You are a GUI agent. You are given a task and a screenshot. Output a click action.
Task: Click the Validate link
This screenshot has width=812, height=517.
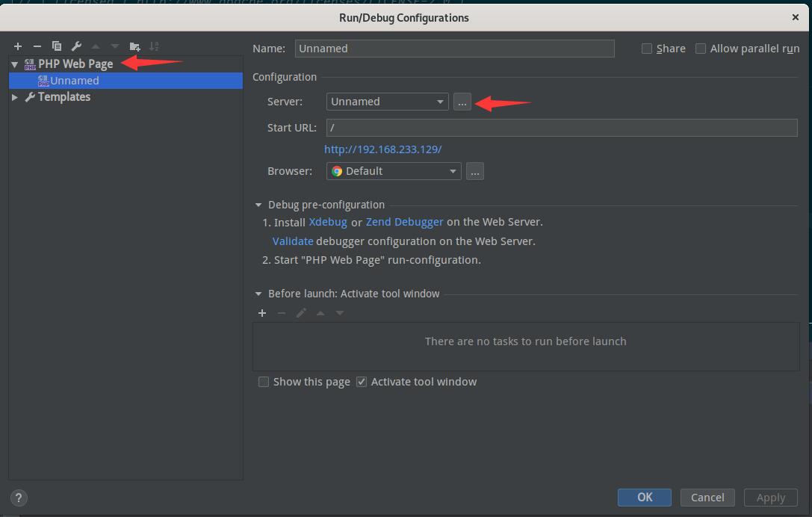click(x=293, y=241)
